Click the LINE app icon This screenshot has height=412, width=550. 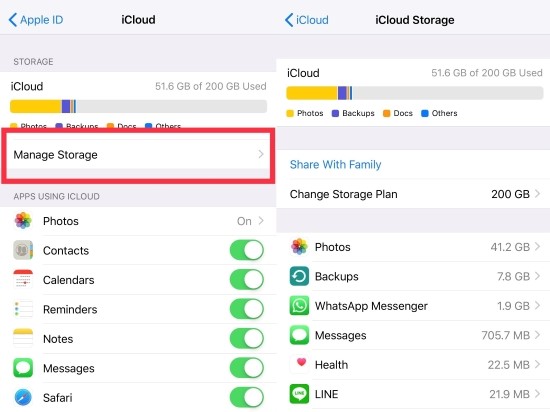pyautogui.click(x=299, y=394)
